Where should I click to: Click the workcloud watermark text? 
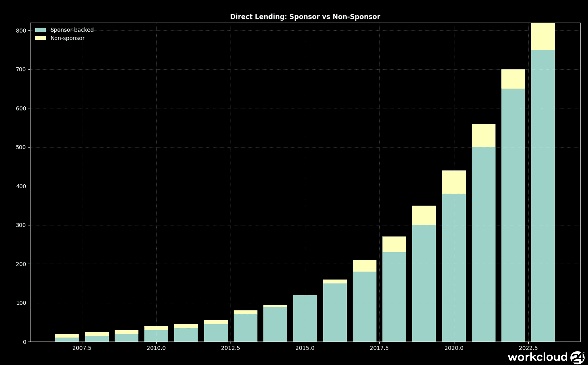(537, 357)
